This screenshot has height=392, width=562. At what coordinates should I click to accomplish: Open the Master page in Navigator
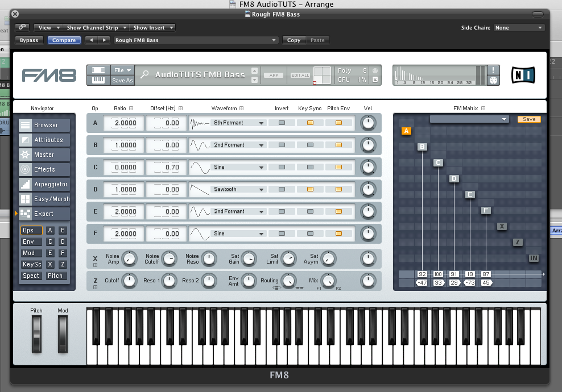44,155
